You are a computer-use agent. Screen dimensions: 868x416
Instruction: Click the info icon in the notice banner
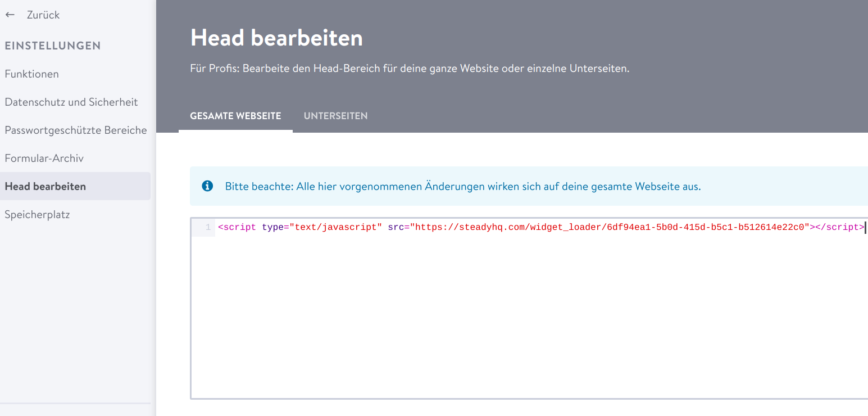[x=207, y=186]
